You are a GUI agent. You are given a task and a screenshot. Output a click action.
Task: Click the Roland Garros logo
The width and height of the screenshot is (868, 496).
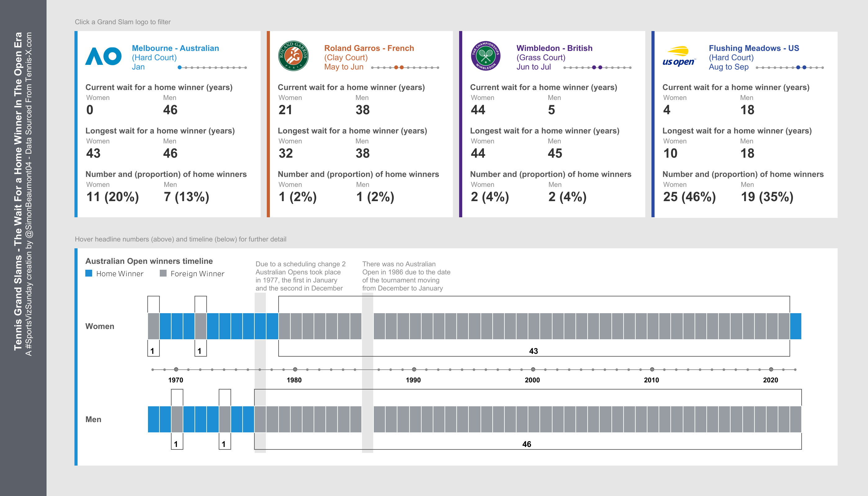click(293, 56)
